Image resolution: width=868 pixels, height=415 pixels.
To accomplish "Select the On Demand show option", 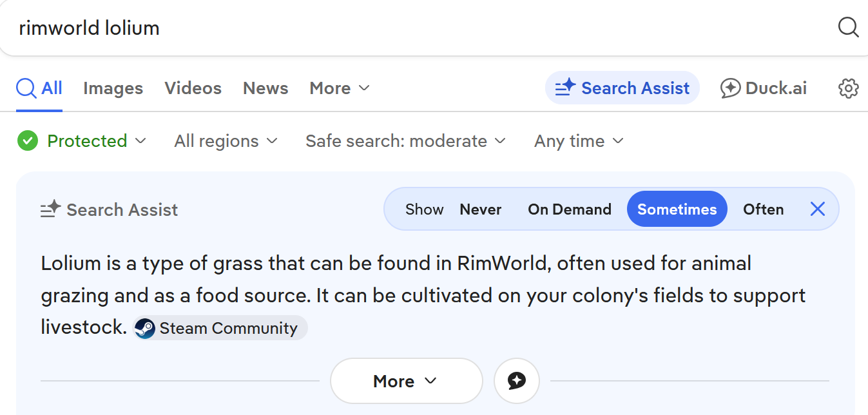I will pos(570,209).
